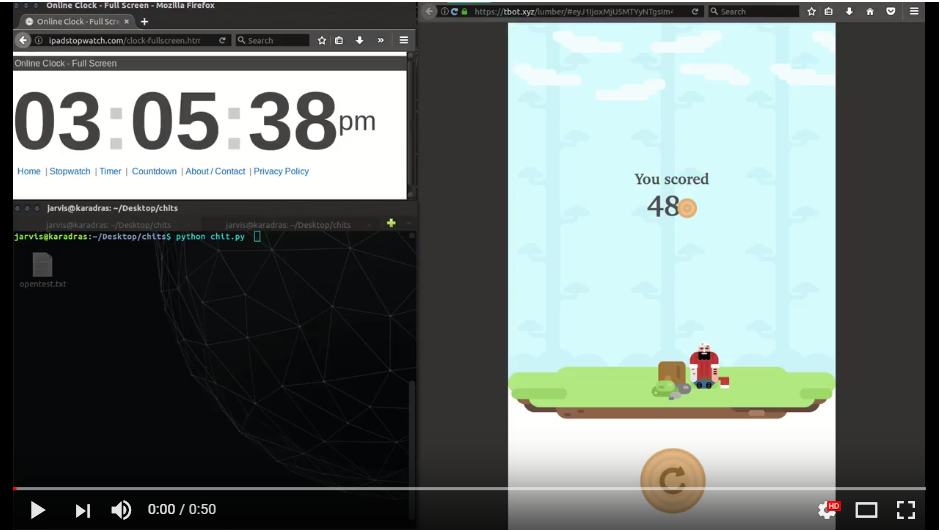Click the Search box in left Firefox
The height and width of the screenshot is (530, 940).
coord(273,40)
